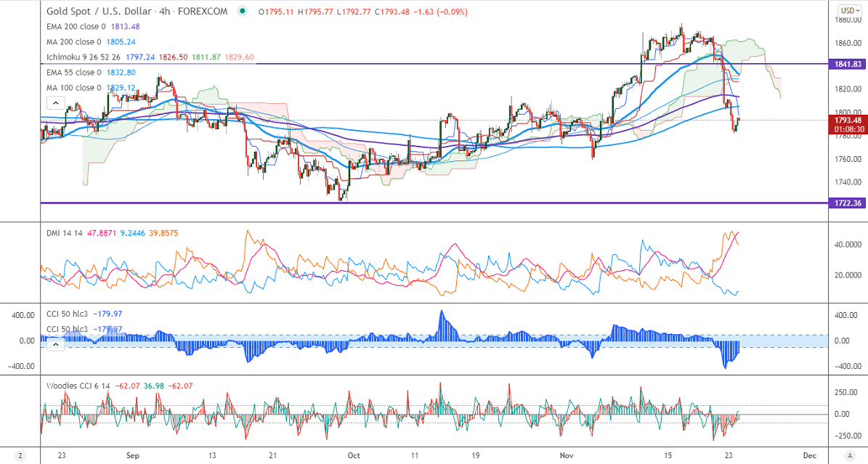Click the 1860.00 price scale label
The height and width of the screenshot is (464, 868).
[848, 43]
